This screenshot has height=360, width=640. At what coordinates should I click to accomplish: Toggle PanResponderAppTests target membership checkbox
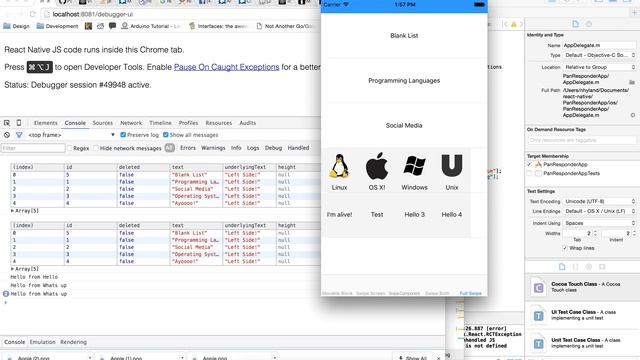click(529, 173)
